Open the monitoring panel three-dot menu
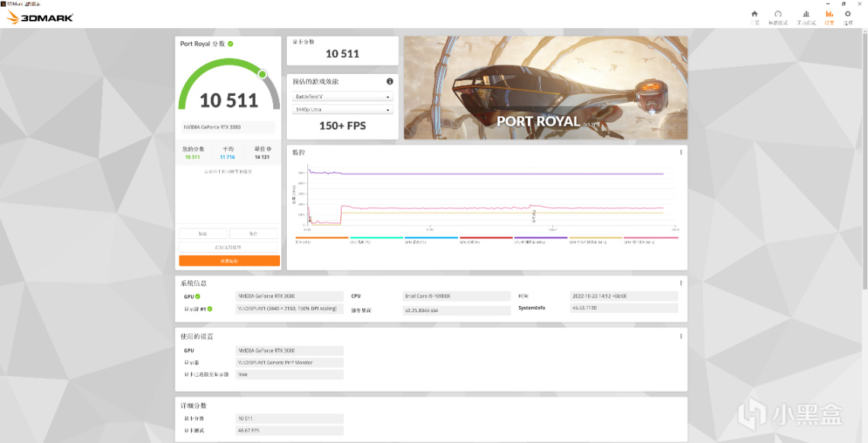 tap(681, 152)
